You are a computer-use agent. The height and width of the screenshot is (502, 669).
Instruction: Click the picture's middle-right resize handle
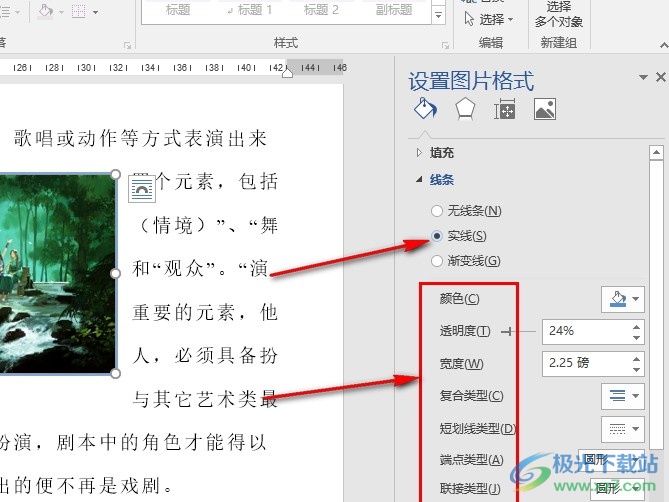click(x=115, y=274)
